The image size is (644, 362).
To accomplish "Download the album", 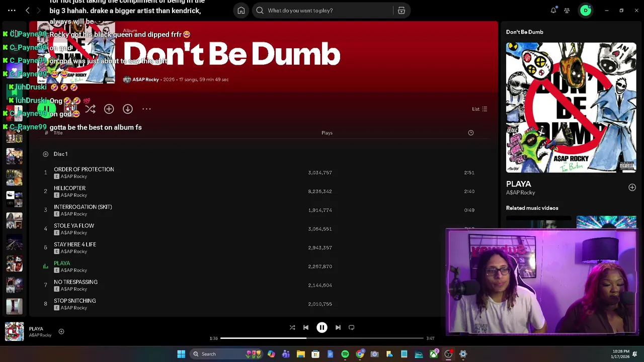I will click(128, 109).
